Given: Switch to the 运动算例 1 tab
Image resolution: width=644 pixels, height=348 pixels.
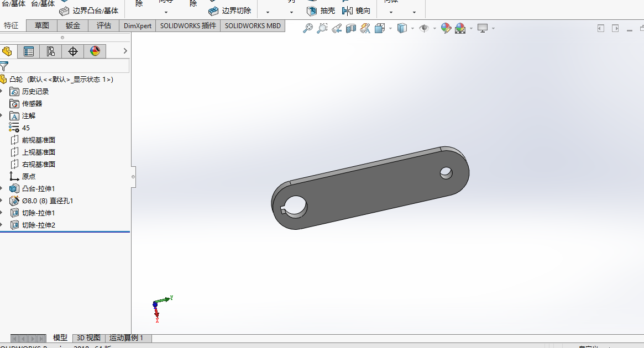Looking at the screenshot, I should tap(127, 338).
